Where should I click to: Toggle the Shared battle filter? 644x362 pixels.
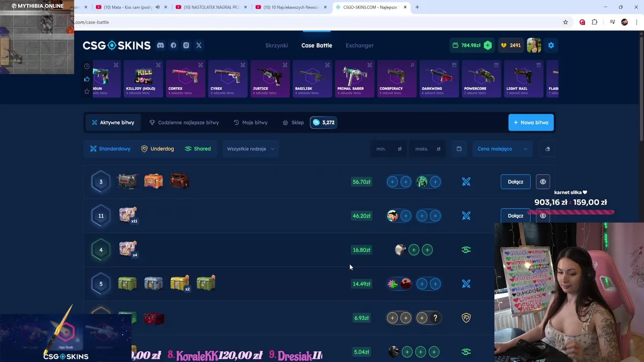click(x=198, y=149)
